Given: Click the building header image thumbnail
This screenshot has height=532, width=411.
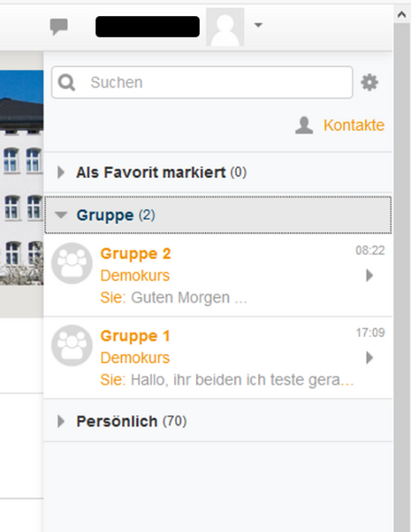Looking at the screenshot, I should point(22,177).
